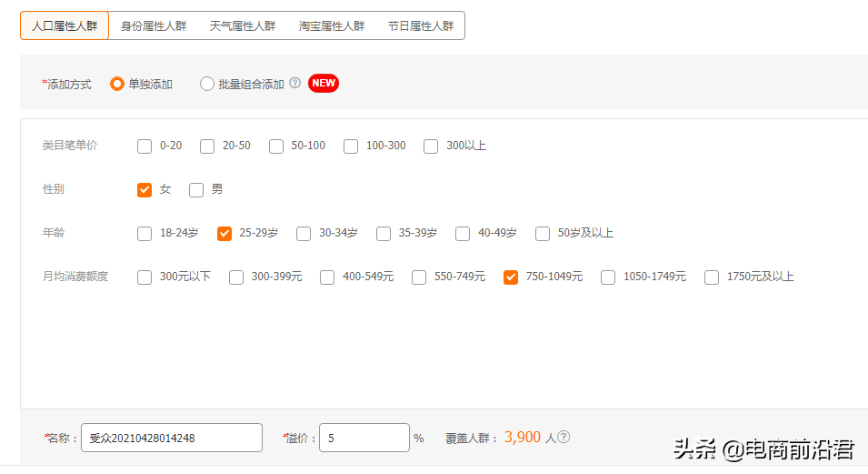This screenshot has width=868, height=474.
Task: Click the 年龄 row label
Action: tap(53, 233)
